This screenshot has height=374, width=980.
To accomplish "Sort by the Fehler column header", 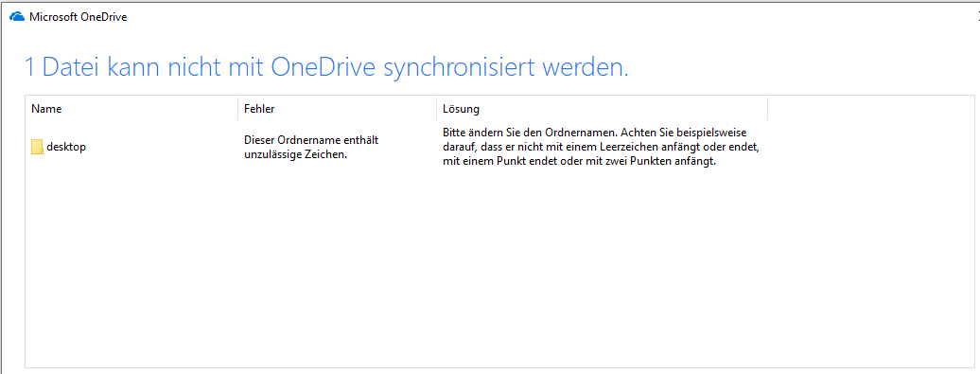I will click(x=337, y=109).
